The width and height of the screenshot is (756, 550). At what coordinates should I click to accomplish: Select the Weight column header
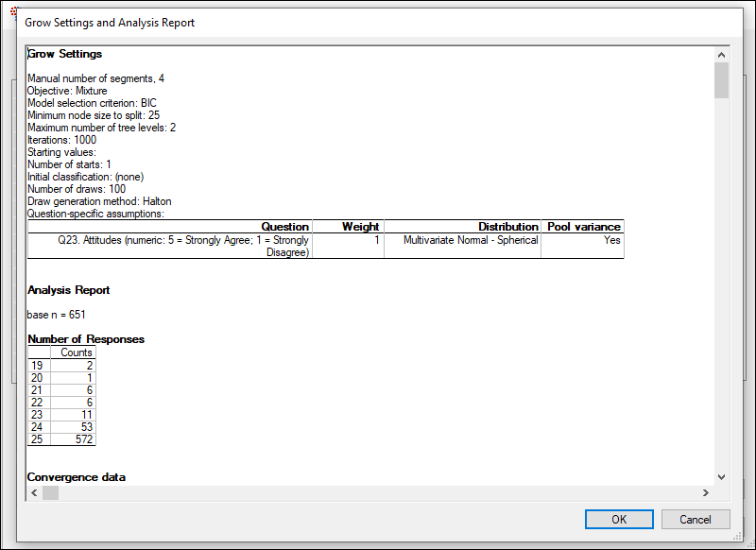tap(348, 227)
